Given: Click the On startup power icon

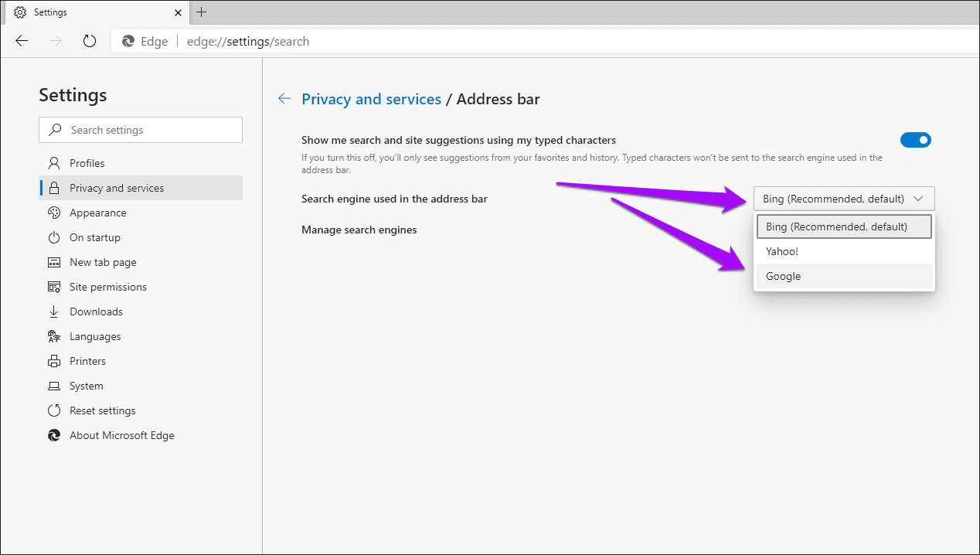Looking at the screenshot, I should (x=54, y=237).
